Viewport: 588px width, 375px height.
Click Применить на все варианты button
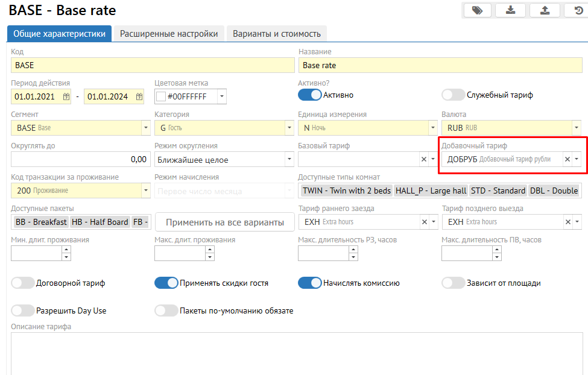(x=224, y=222)
